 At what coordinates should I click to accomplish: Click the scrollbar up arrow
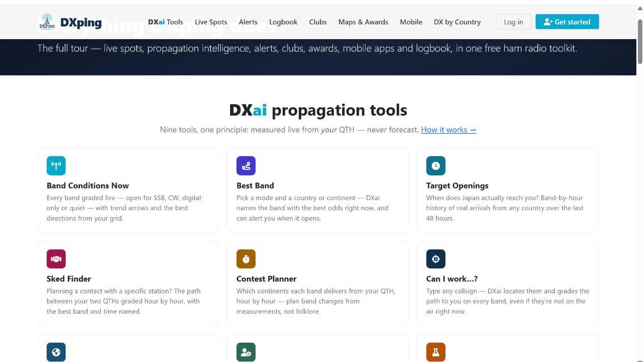(640, 9)
